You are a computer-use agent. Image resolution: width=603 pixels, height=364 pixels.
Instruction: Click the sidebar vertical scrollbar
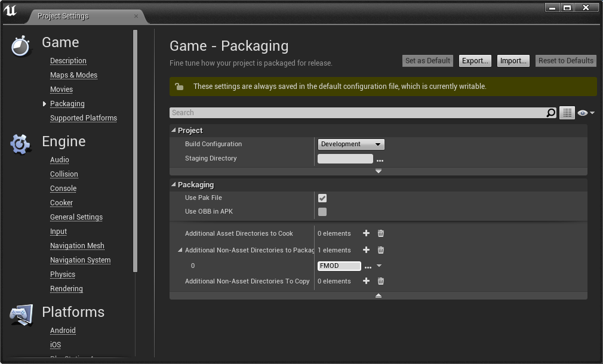[x=135, y=151]
